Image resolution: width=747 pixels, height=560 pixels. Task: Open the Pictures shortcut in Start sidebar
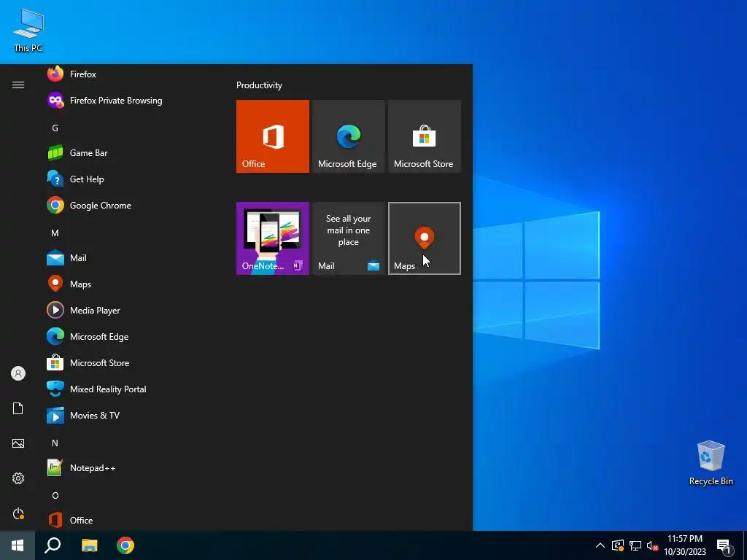coord(18,443)
